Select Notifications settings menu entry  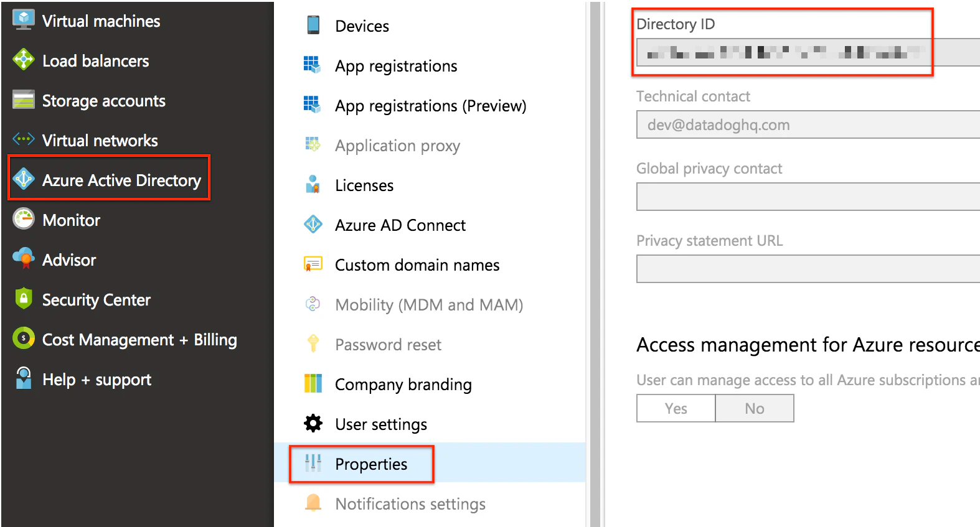(x=410, y=504)
